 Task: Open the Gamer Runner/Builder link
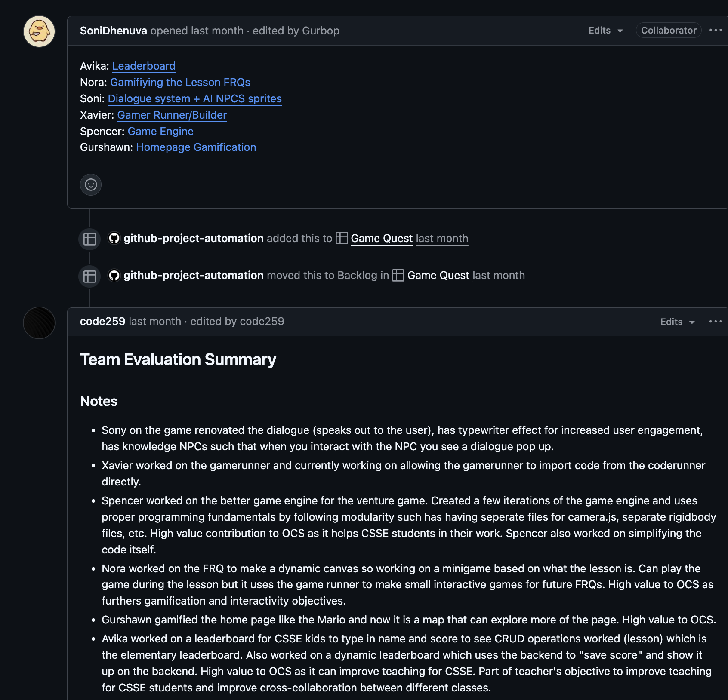coord(172,115)
